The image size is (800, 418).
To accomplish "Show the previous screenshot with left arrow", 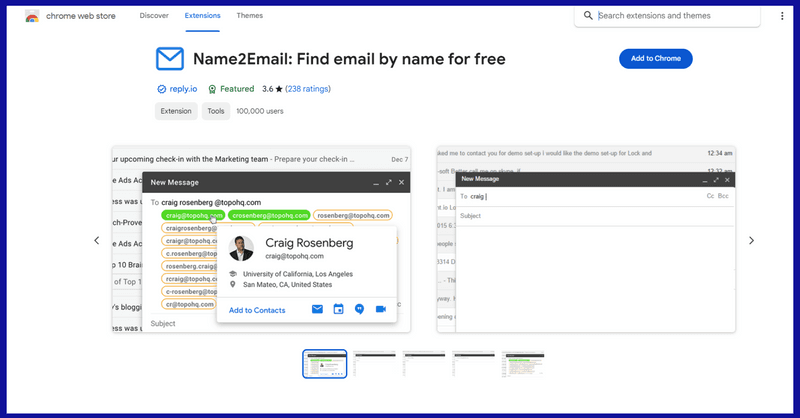I will [x=97, y=240].
